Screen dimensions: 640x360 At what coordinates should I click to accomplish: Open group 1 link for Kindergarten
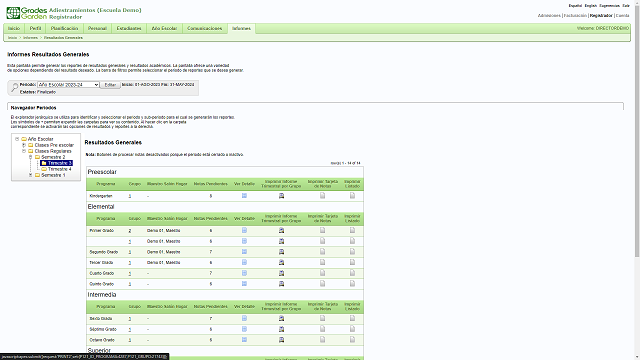(x=130, y=196)
